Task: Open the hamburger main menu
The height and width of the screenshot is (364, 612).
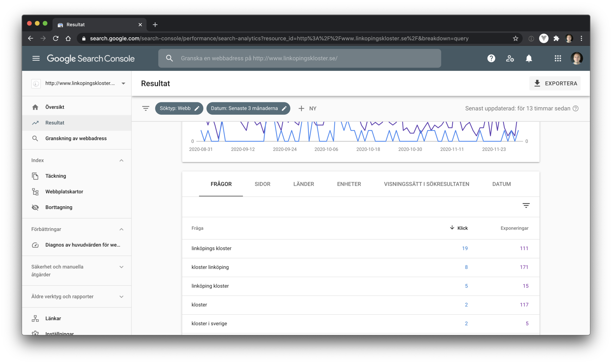Action: [x=36, y=58]
